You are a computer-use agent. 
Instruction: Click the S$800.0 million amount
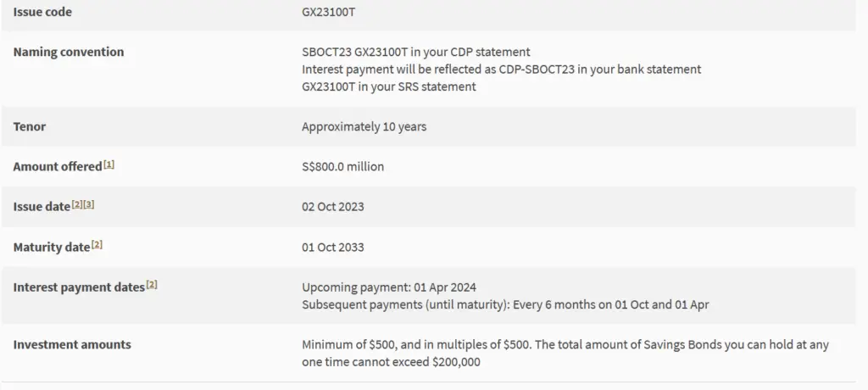click(x=342, y=167)
